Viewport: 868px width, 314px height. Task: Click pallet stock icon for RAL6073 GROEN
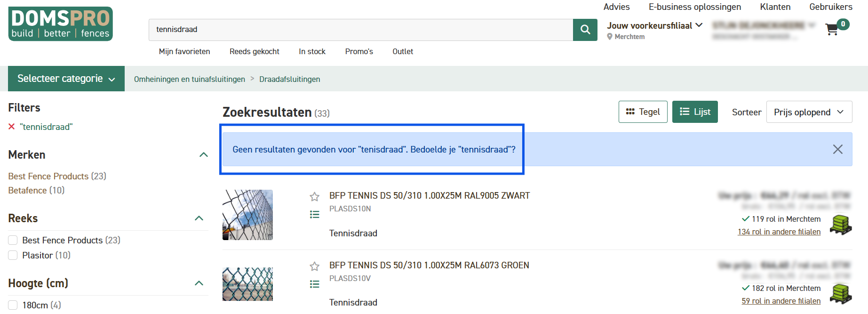841,294
